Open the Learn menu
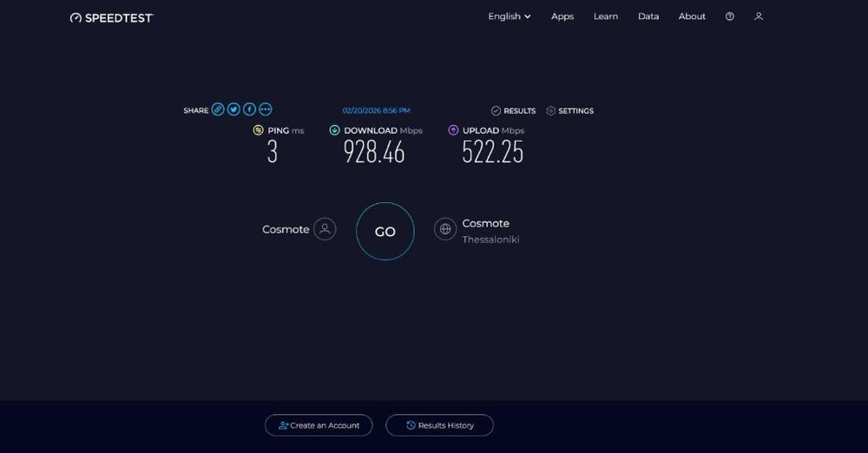This screenshot has width=868, height=453. [x=606, y=16]
